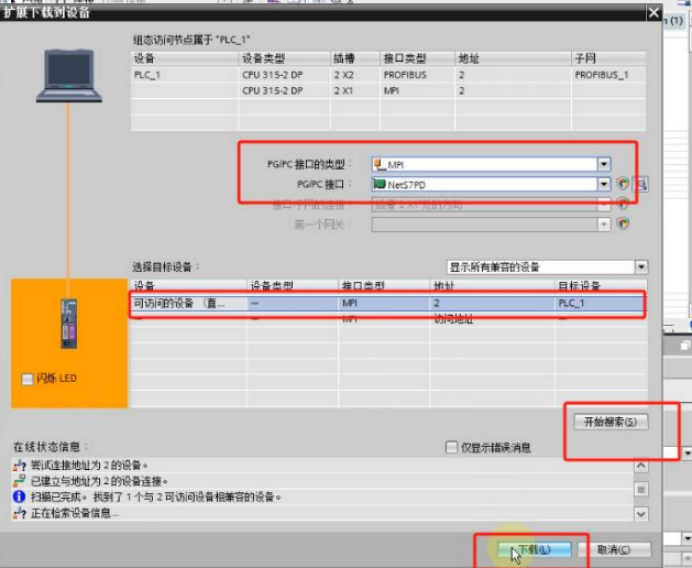Click the PLC device image in orange panel
The width and height of the screenshot is (692, 568).
point(69,323)
